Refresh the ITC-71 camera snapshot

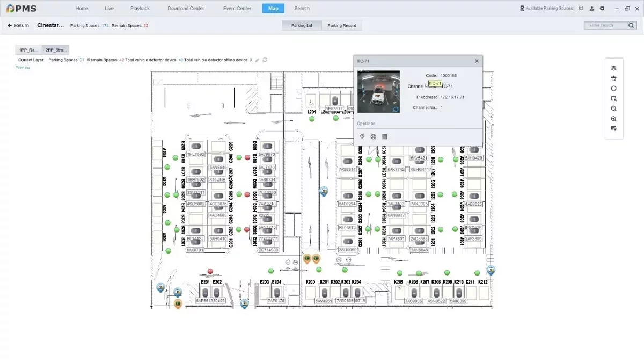click(x=395, y=109)
